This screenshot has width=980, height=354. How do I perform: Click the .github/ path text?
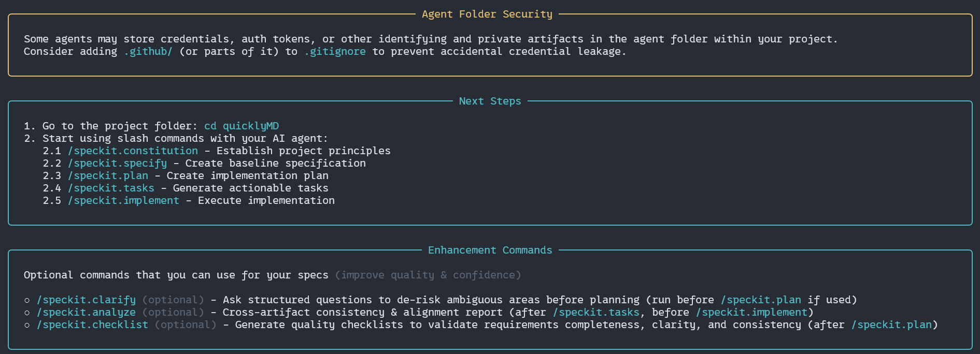click(x=148, y=52)
